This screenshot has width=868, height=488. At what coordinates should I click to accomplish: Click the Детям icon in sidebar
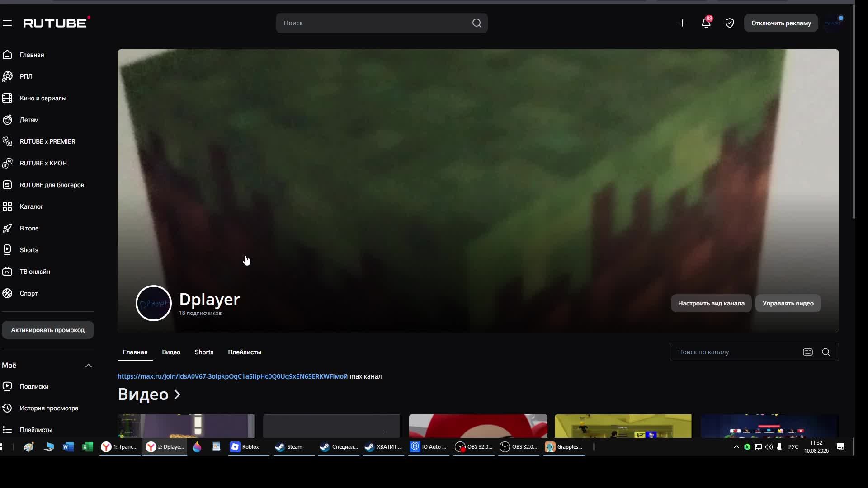click(x=7, y=120)
